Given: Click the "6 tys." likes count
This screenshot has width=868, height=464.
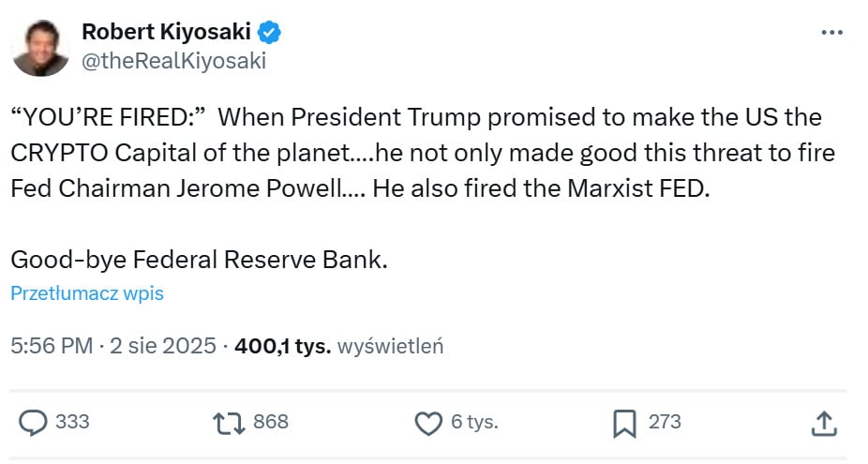Looking at the screenshot, I should [x=474, y=423].
